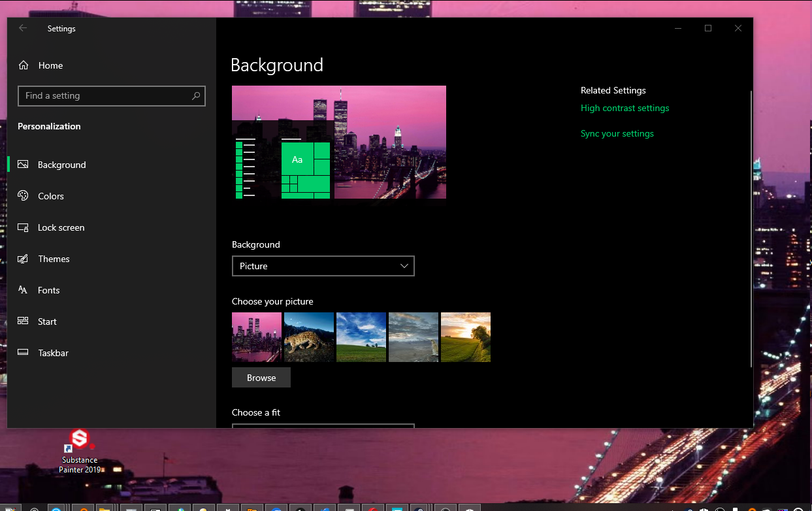
Task: Click the Lock screen icon
Action: point(23,227)
